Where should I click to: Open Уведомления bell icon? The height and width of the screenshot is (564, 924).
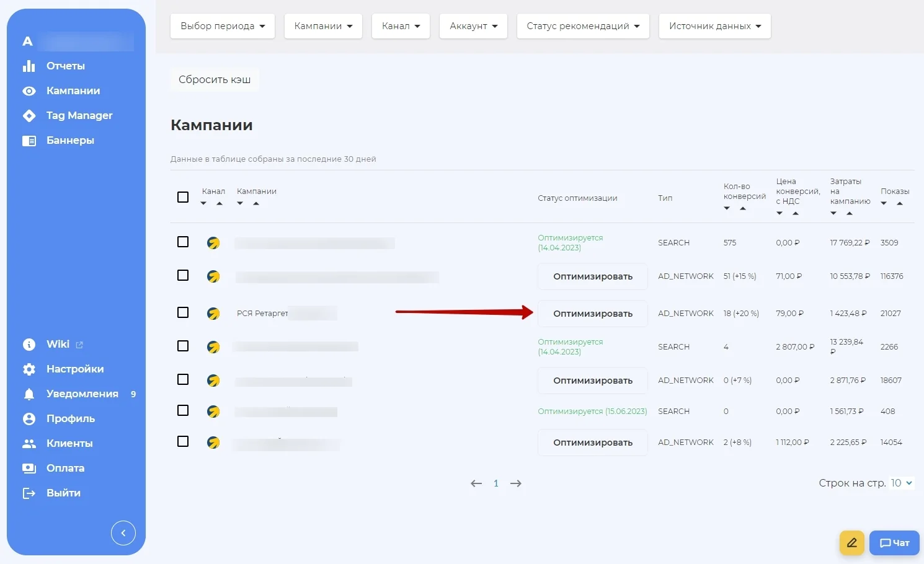pyautogui.click(x=29, y=394)
